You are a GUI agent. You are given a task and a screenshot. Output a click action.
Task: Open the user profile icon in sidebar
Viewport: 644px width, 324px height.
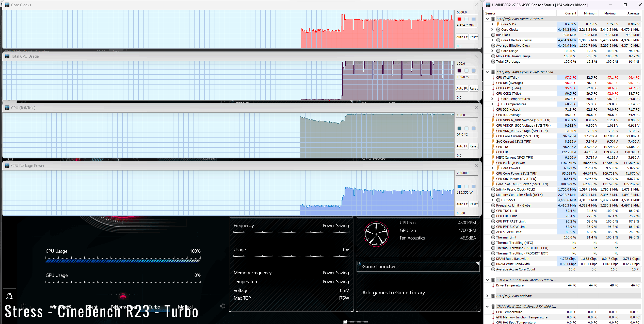pyautogui.click(x=9, y=296)
